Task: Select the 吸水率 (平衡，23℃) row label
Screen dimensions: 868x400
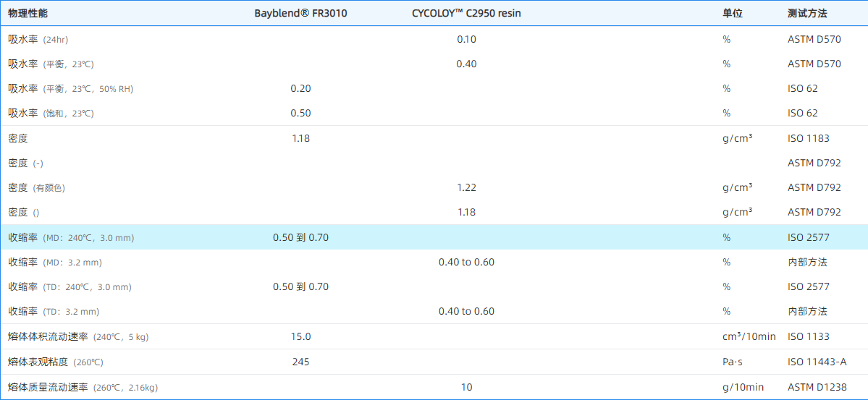Action: click(51, 64)
